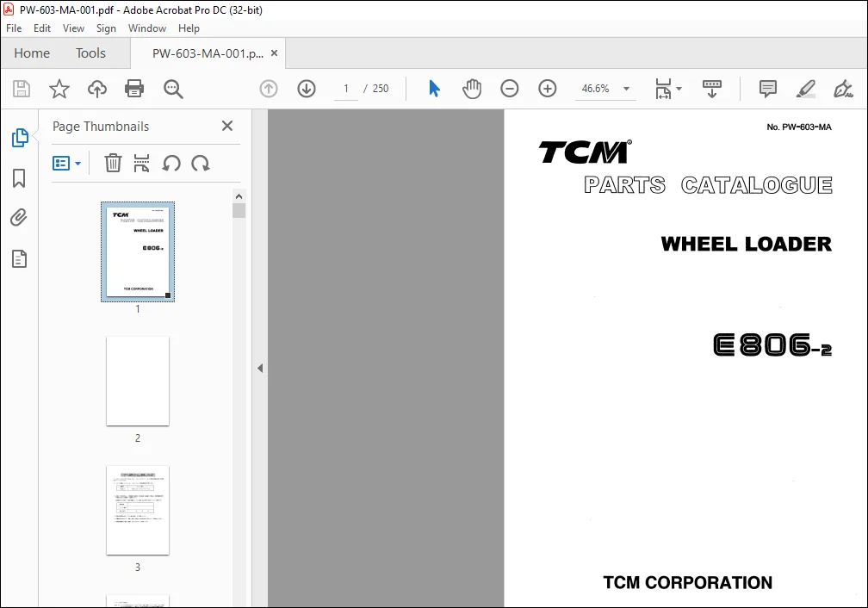Screen dimensions: 868x608
Task: Click the thumbnail panel scrollbar handle
Action: click(x=239, y=210)
